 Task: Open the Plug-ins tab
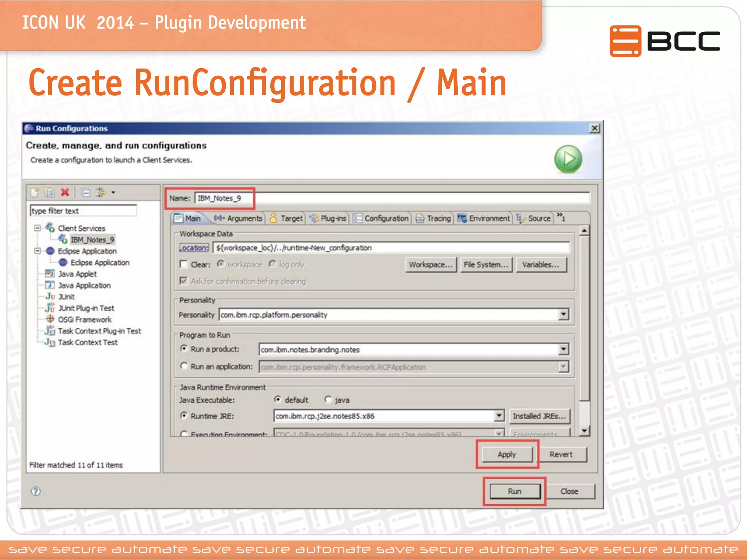328,218
